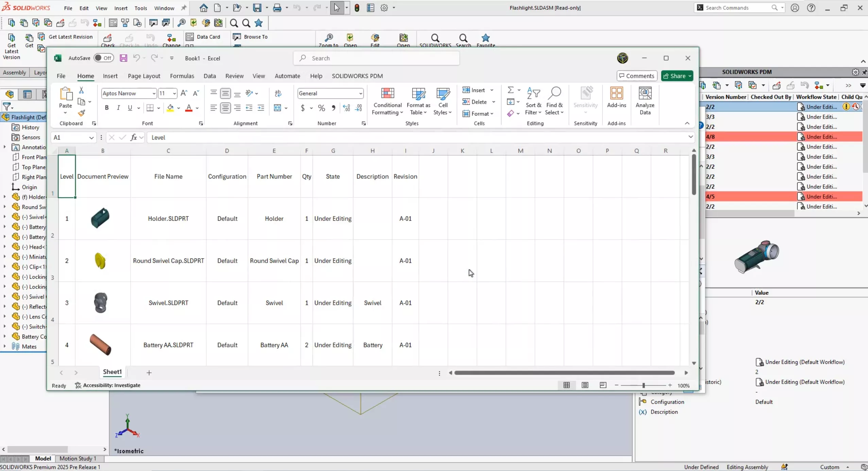This screenshot has height=471, width=868.
Task: Switch to Page Layout view icon
Action: tap(585, 385)
